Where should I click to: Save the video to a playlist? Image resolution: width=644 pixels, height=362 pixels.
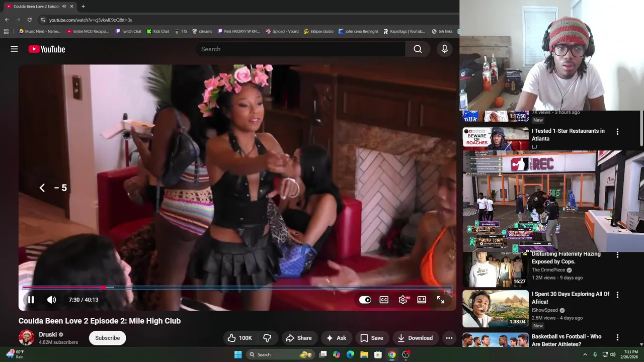pyautogui.click(x=372, y=338)
